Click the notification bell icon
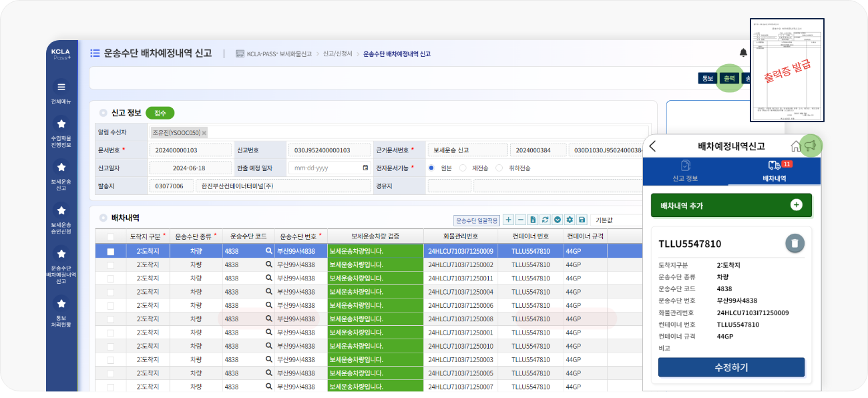The width and height of the screenshot is (868, 398). (743, 53)
